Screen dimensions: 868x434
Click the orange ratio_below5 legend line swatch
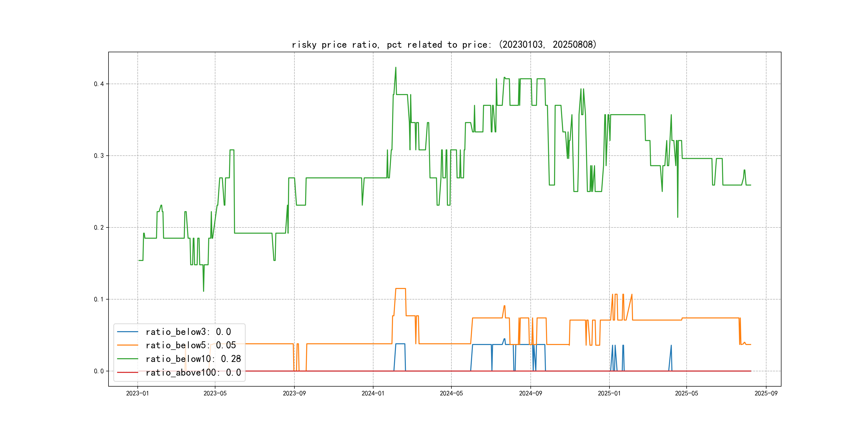pos(127,345)
